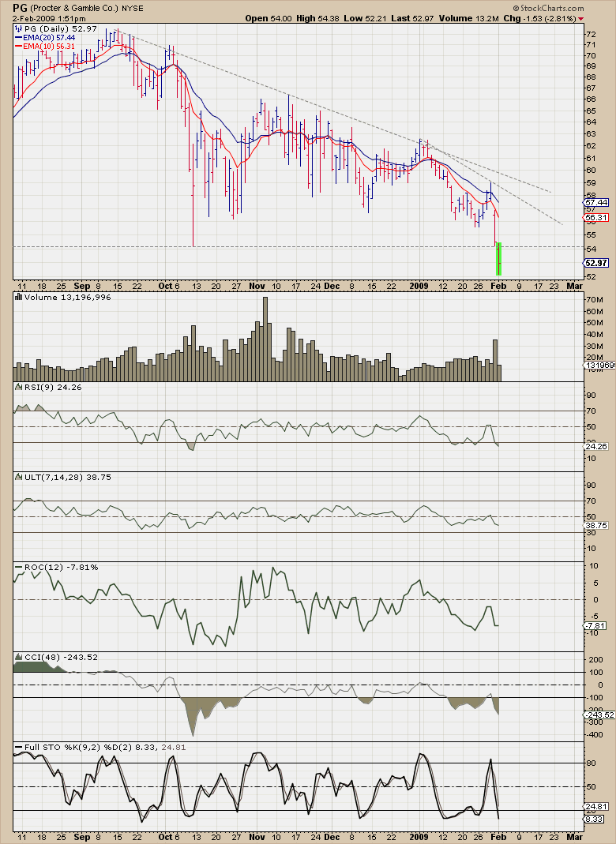Click the Low 52.21 value
Viewport: 616px width, 844px height.
click(x=365, y=18)
